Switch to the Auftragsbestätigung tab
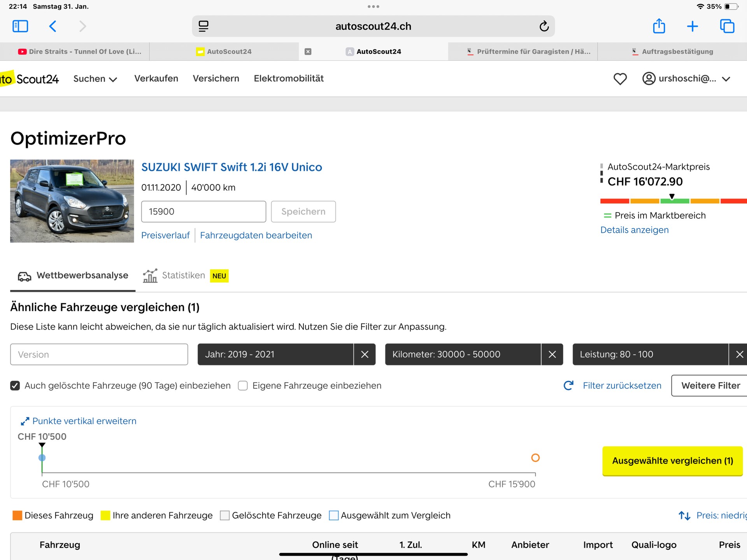Image resolution: width=747 pixels, height=560 pixels. (672, 51)
